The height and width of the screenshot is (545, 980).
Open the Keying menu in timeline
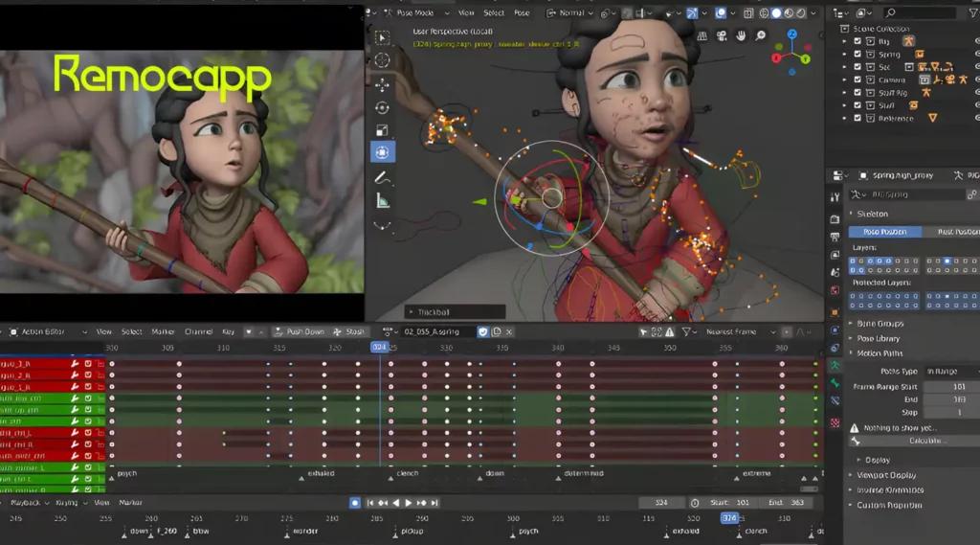[69, 503]
